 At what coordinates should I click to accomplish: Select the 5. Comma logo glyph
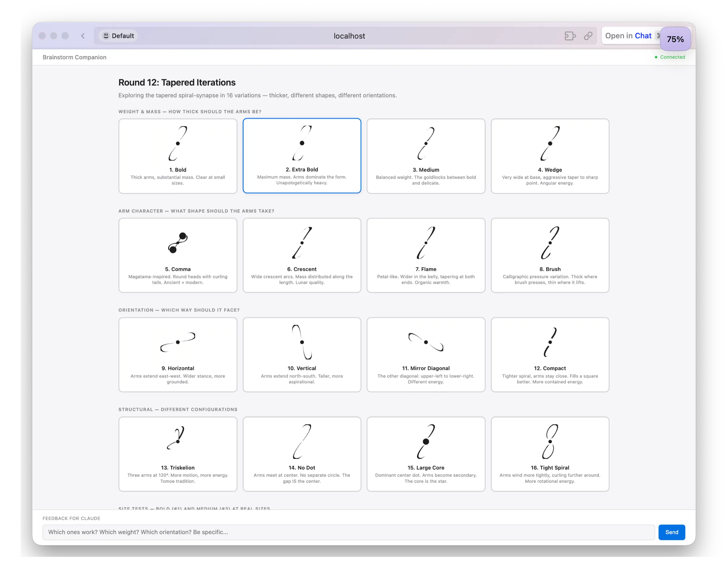[x=178, y=243]
